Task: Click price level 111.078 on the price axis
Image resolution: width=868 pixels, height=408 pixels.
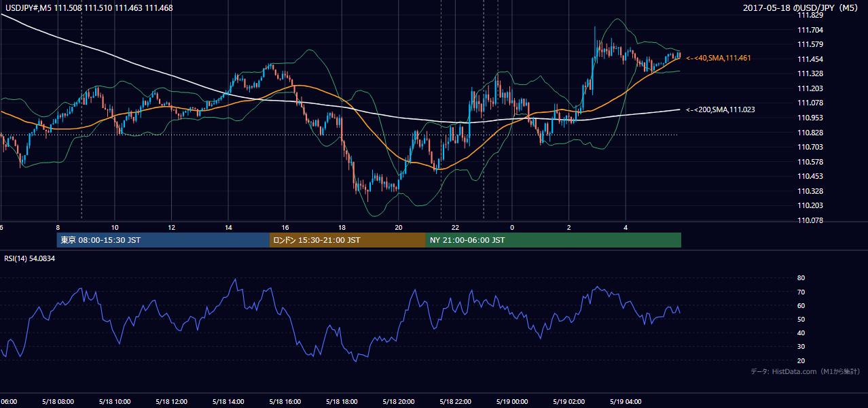Action: click(x=810, y=103)
